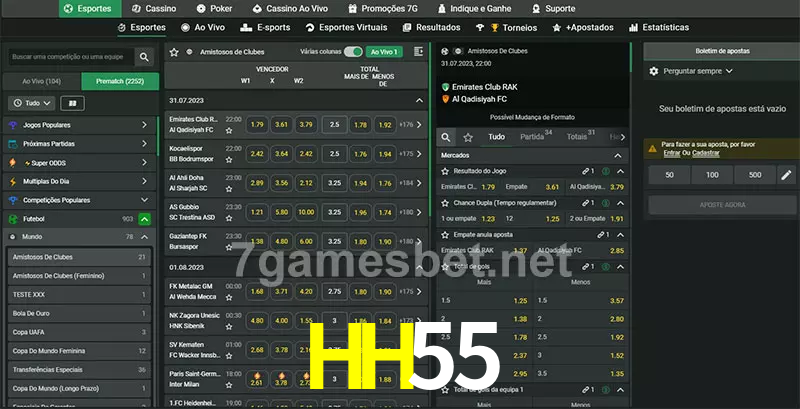
Task: Click the competition search input field
Action: pos(69,58)
